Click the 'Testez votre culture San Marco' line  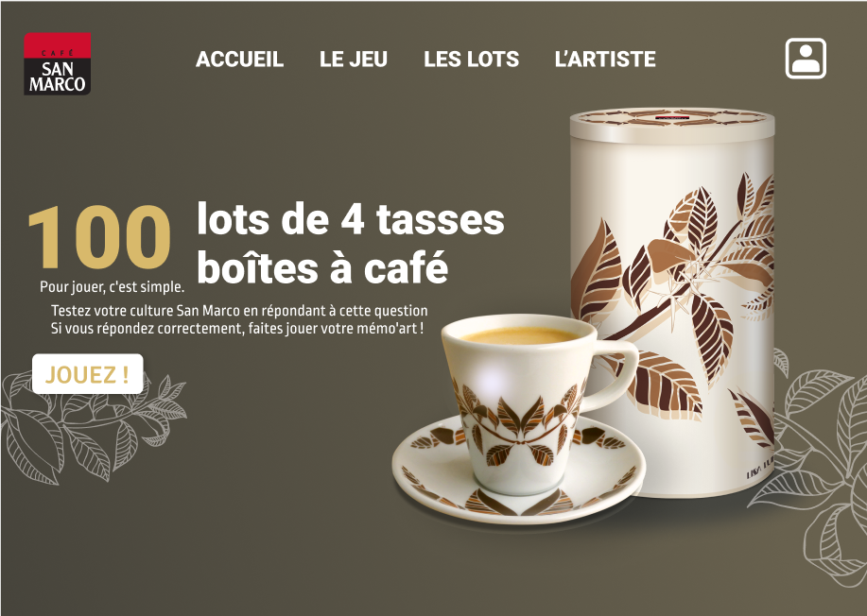[x=239, y=310]
